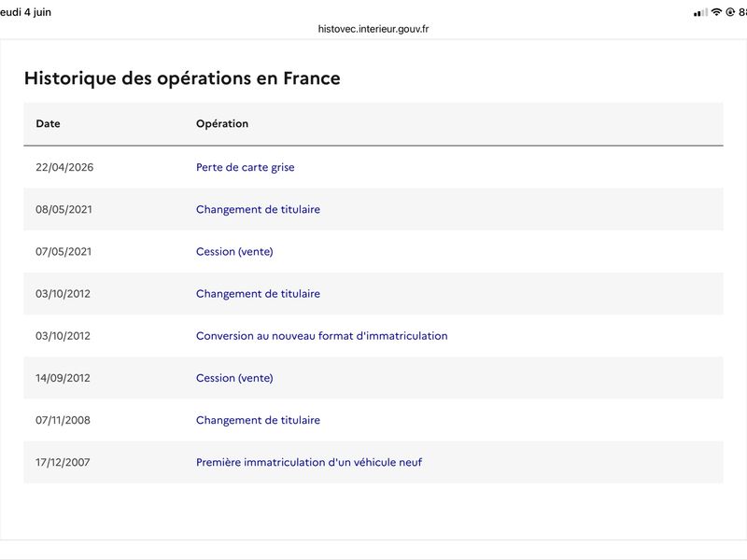Select the date 07/11/2008
Viewport: 747px width, 560px height.
[x=63, y=420]
